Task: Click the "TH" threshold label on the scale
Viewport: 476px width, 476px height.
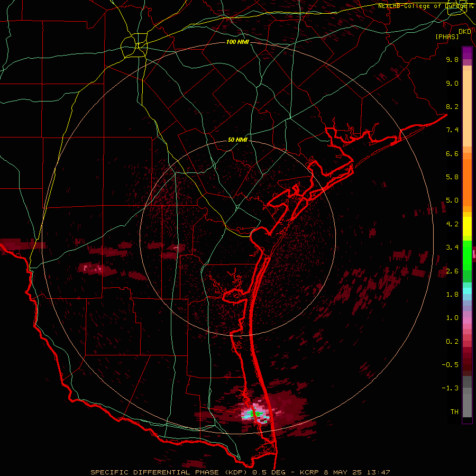Action: coord(454,412)
